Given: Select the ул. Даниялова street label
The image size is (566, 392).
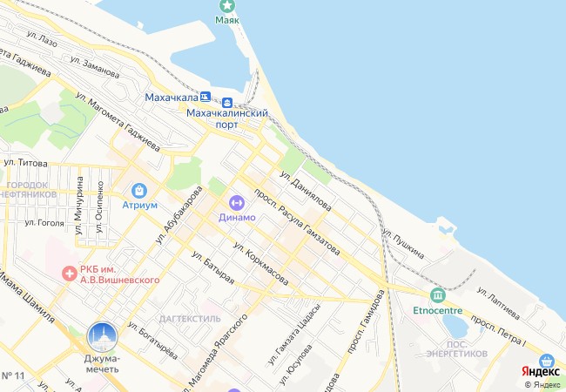Looking at the screenshot, I should coord(306,191).
